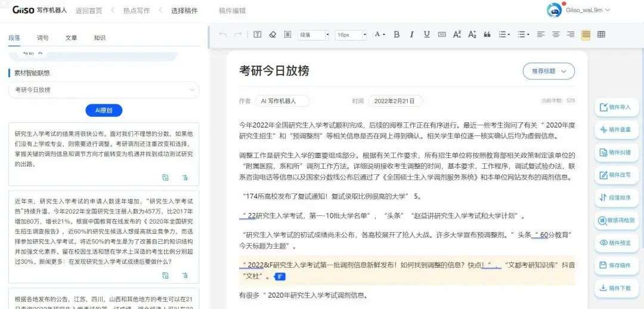This screenshot has height=309, width=644.
Task: Expand the 推荐标题 dropdown
Action: click(549, 71)
